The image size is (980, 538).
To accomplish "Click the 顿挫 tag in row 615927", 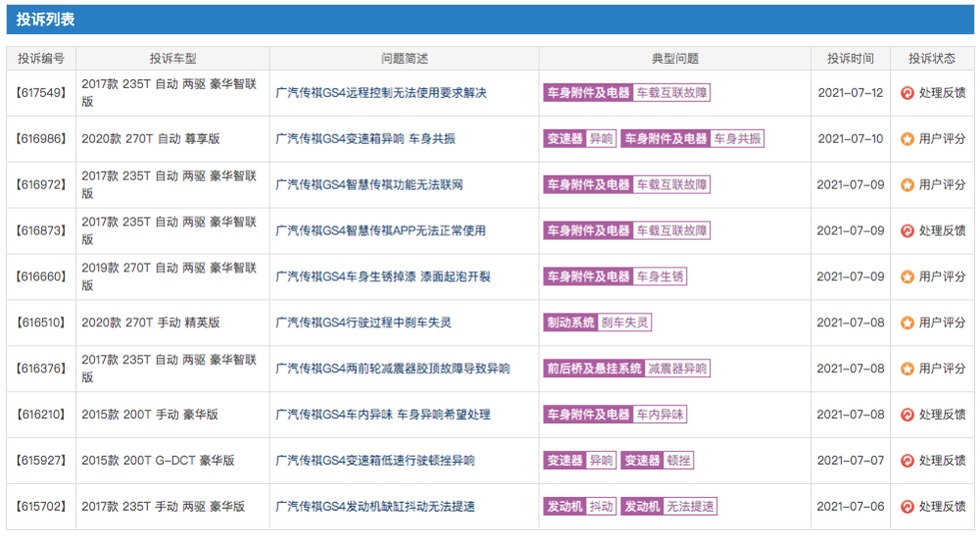I will 678,461.
